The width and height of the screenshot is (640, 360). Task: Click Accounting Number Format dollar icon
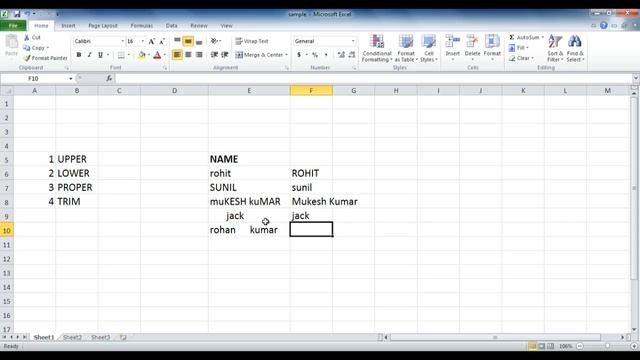(299, 55)
